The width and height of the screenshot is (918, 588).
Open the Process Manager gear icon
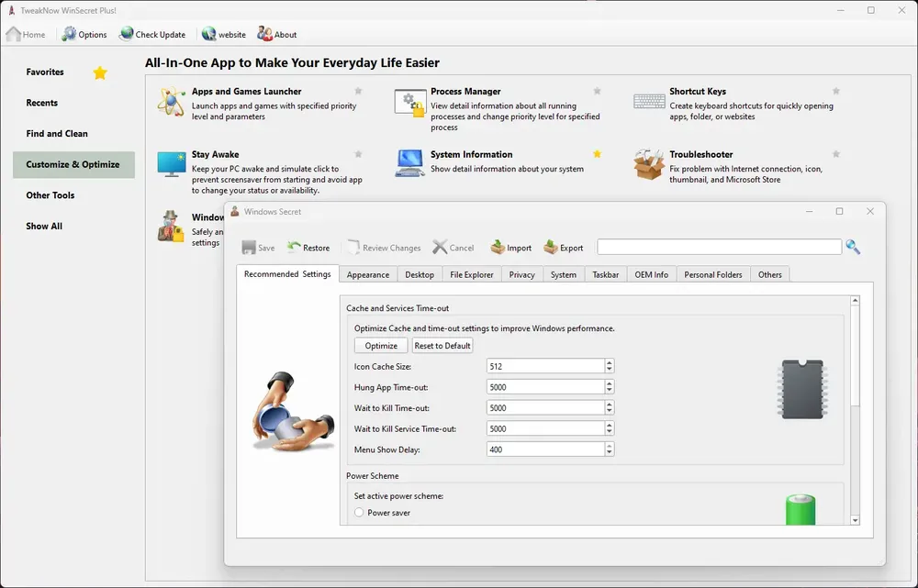[x=409, y=103]
